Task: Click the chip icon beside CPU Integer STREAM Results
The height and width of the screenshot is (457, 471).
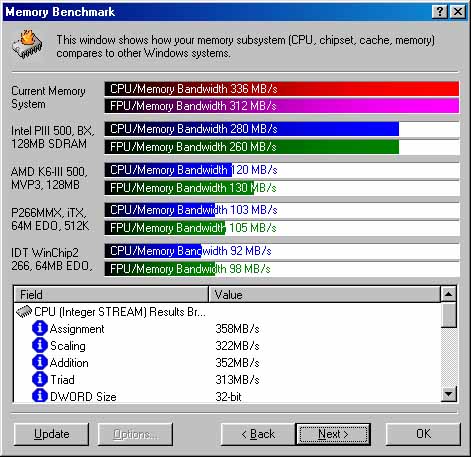Action: [x=24, y=312]
